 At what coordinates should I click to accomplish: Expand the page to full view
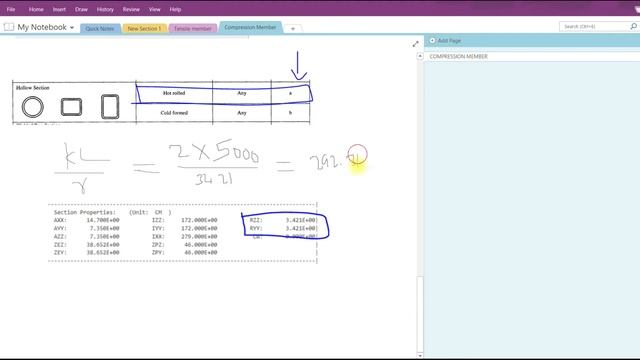pos(416,44)
